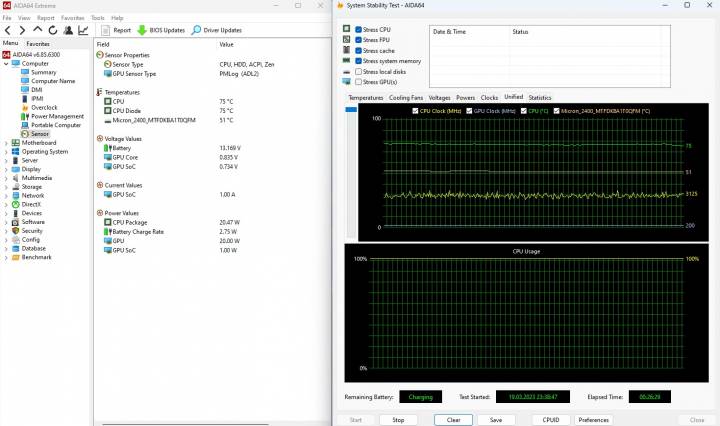Toggle the CPU Clock (MHz) graph checkbox
Image resolution: width=720 pixels, height=426 pixels.
[415, 111]
